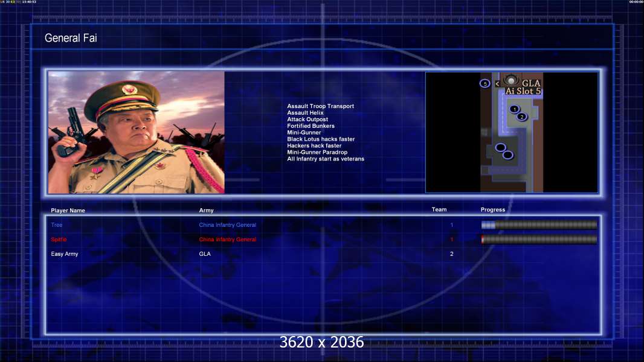
Task: Click the "Army" column header
Action: click(206, 211)
